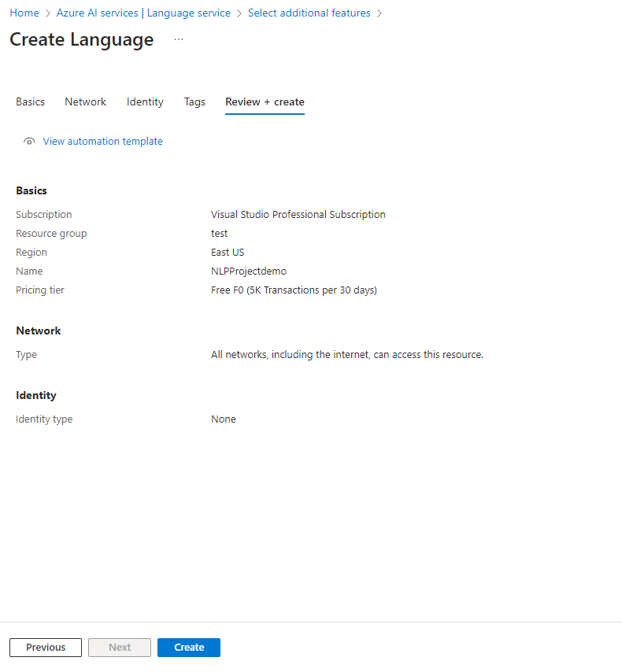Open the Identity tab
The image size is (622, 672).
click(145, 102)
